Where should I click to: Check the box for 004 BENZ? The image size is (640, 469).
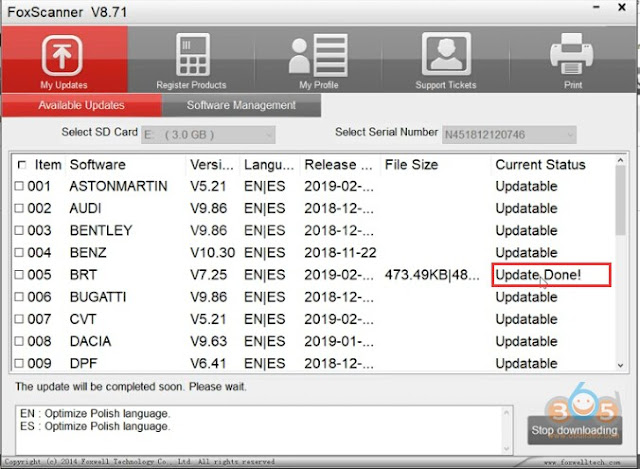(19, 253)
